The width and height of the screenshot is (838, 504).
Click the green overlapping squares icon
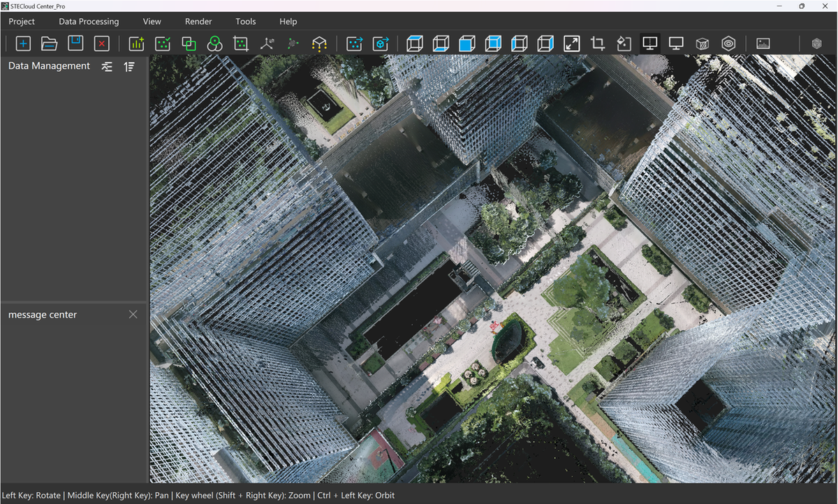point(189,44)
